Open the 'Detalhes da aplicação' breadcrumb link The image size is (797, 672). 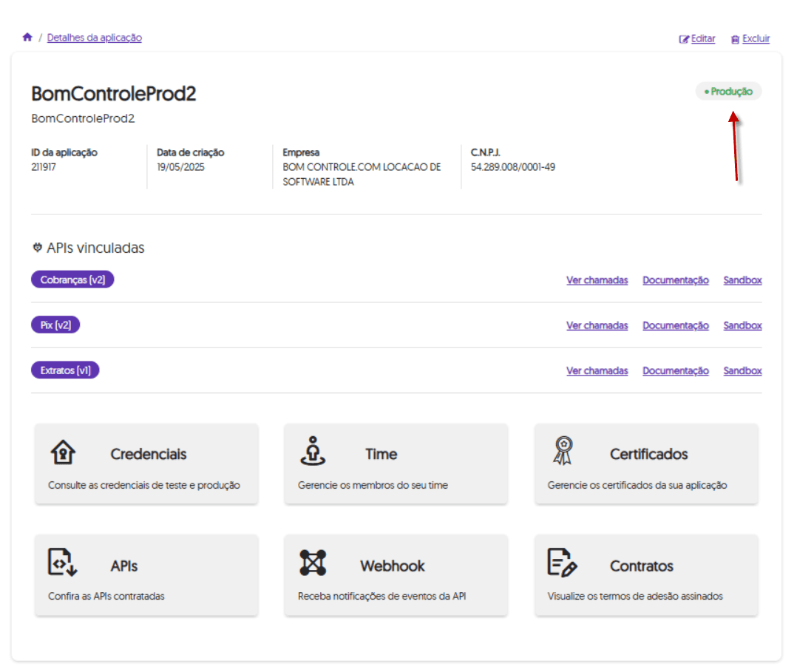point(95,38)
